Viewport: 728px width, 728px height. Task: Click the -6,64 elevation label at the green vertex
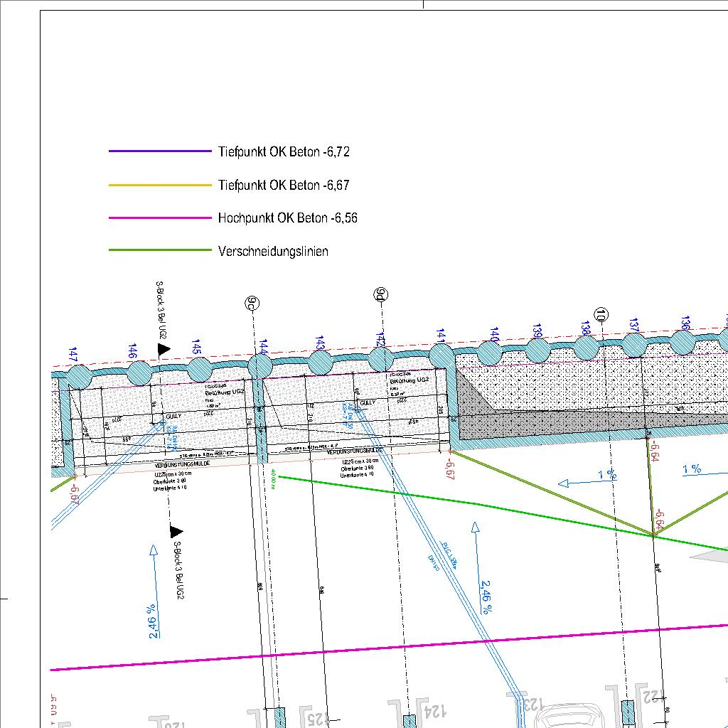(659, 519)
